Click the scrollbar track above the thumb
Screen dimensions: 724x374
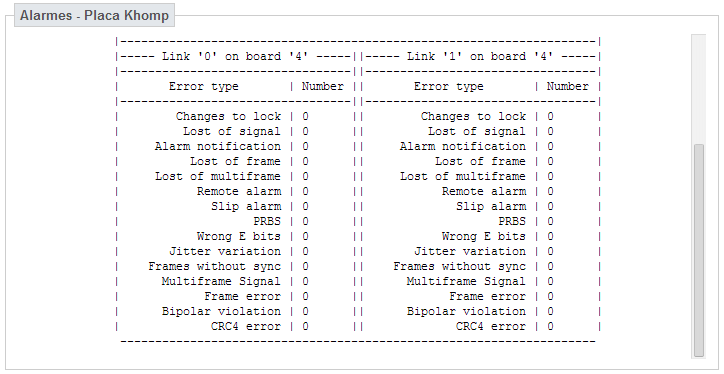[x=699, y=89]
